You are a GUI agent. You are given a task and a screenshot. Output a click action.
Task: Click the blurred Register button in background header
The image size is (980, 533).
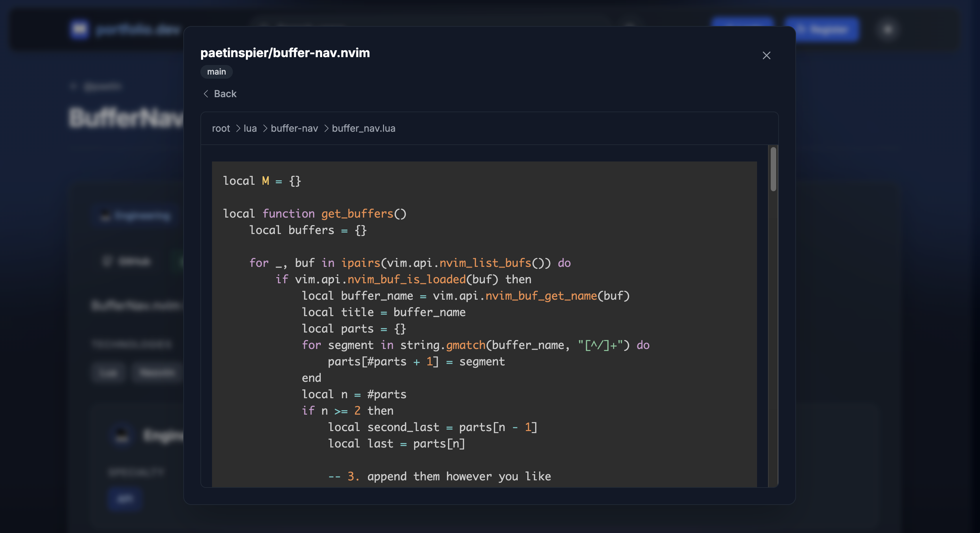coord(822,29)
